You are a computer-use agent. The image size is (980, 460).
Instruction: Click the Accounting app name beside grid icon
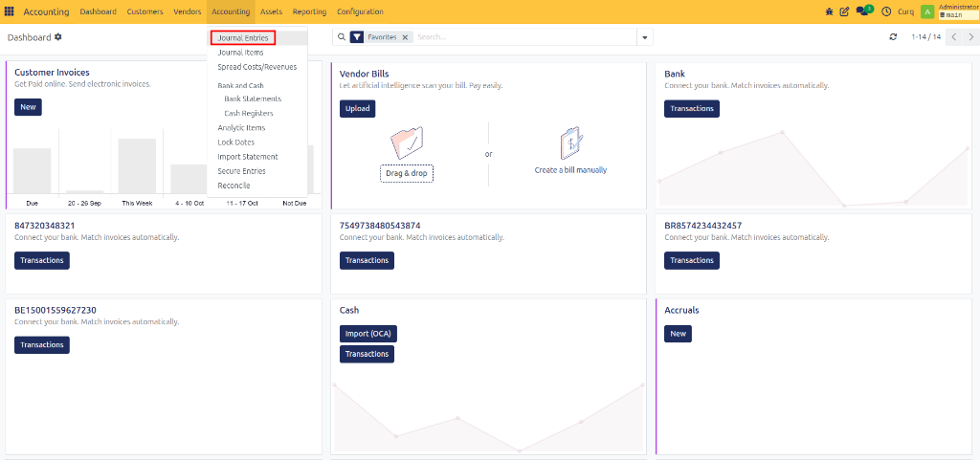46,11
